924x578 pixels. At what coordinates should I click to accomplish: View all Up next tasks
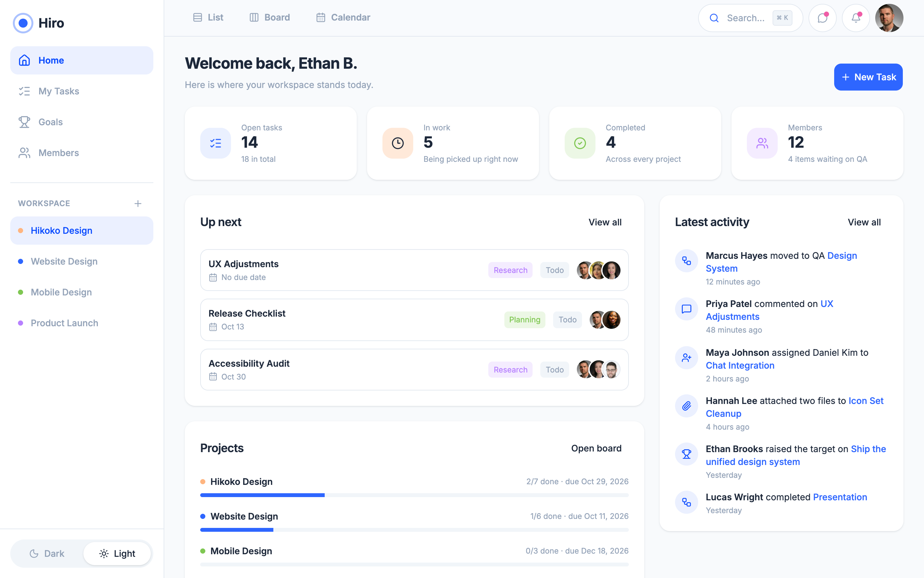pyautogui.click(x=605, y=222)
